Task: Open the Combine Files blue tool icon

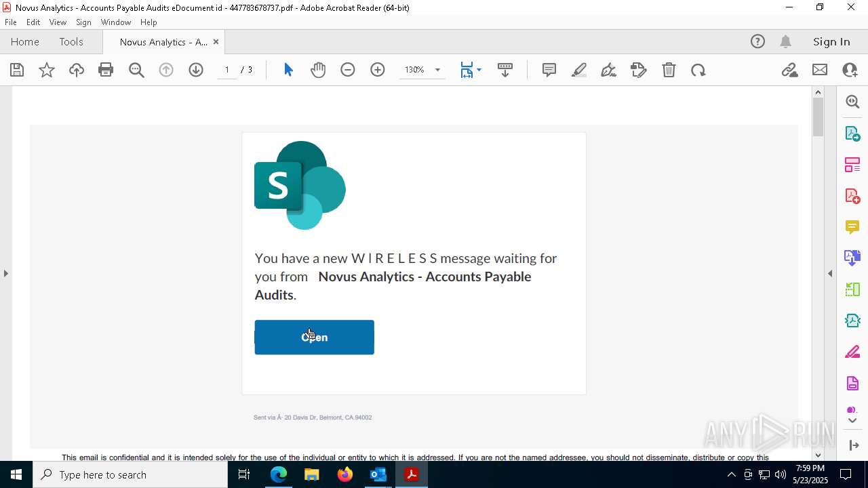Action: tap(852, 258)
